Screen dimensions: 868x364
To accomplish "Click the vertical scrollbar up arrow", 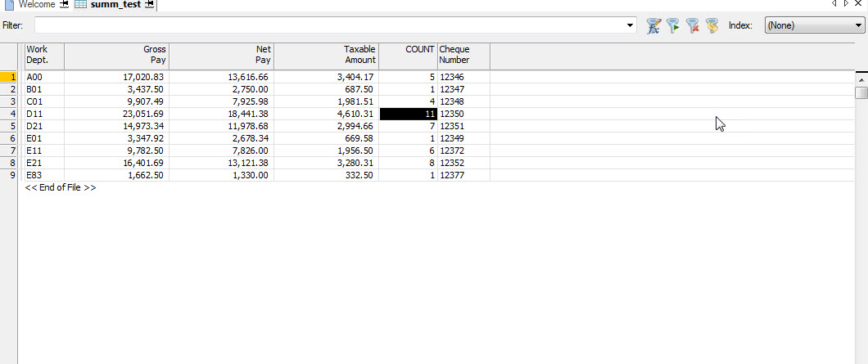I will (x=861, y=80).
